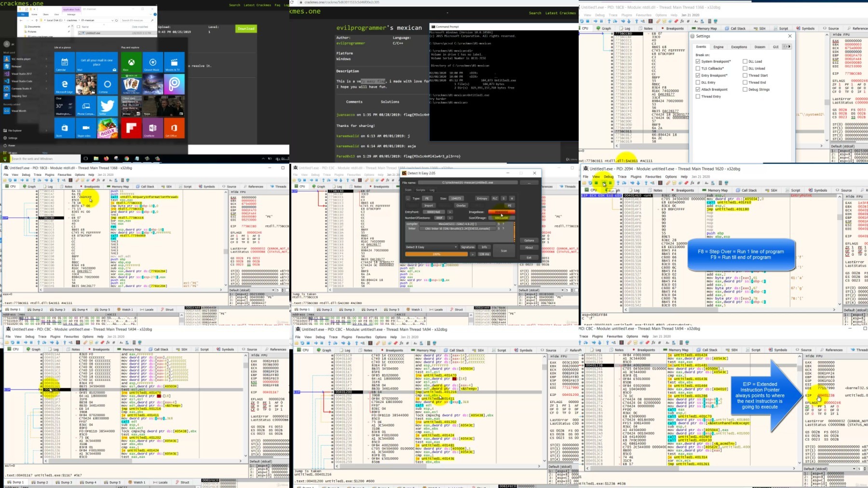Launch the Groove Music tile
This screenshot has width=868, height=488.
click(x=153, y=62)
